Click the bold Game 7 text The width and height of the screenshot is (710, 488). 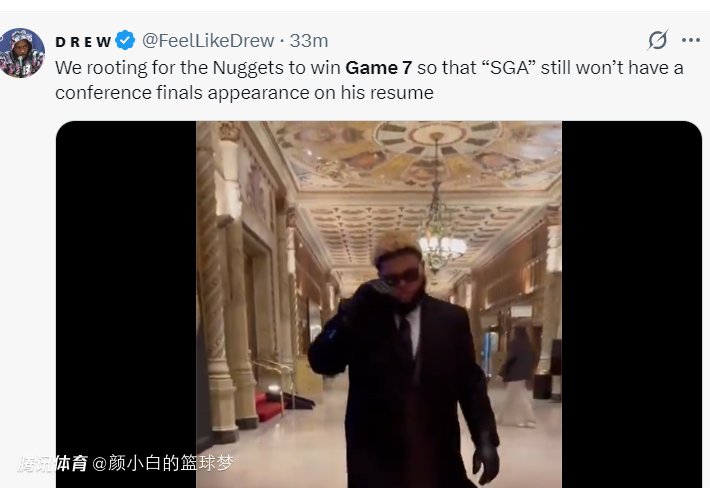pos(379,68)
